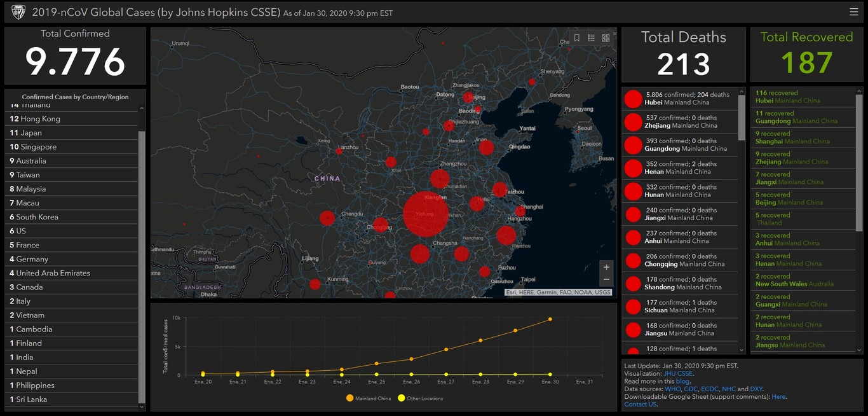The height and width of the screenshot is (416, 868).
Task: Click the Esri attribution text on map
Action: click(559, 292)
